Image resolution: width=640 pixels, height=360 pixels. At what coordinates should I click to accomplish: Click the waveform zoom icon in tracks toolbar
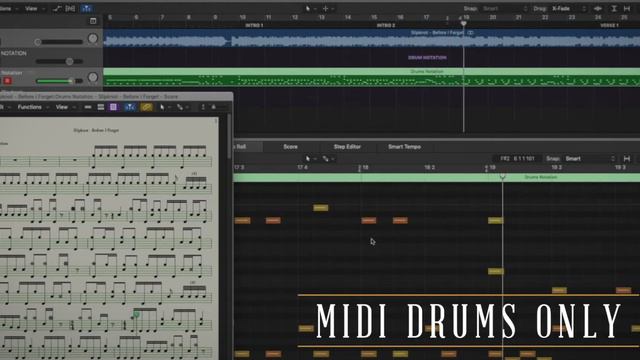[x=598, y=9]
